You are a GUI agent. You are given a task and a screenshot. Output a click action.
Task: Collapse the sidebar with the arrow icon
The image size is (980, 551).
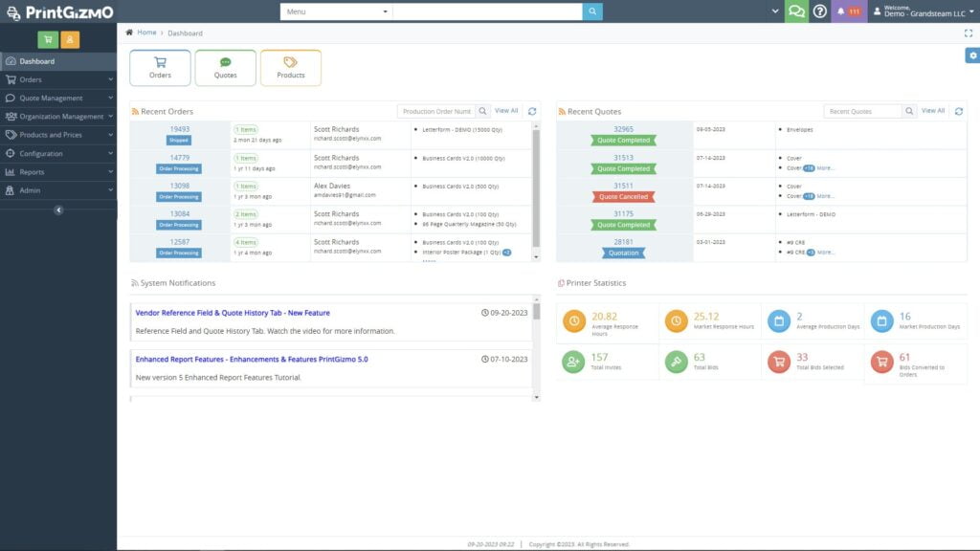point(58,209)
